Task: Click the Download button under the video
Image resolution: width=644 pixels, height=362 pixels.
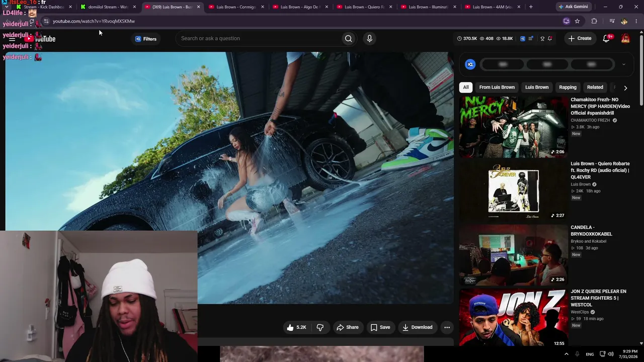Action: coord(417,327)
